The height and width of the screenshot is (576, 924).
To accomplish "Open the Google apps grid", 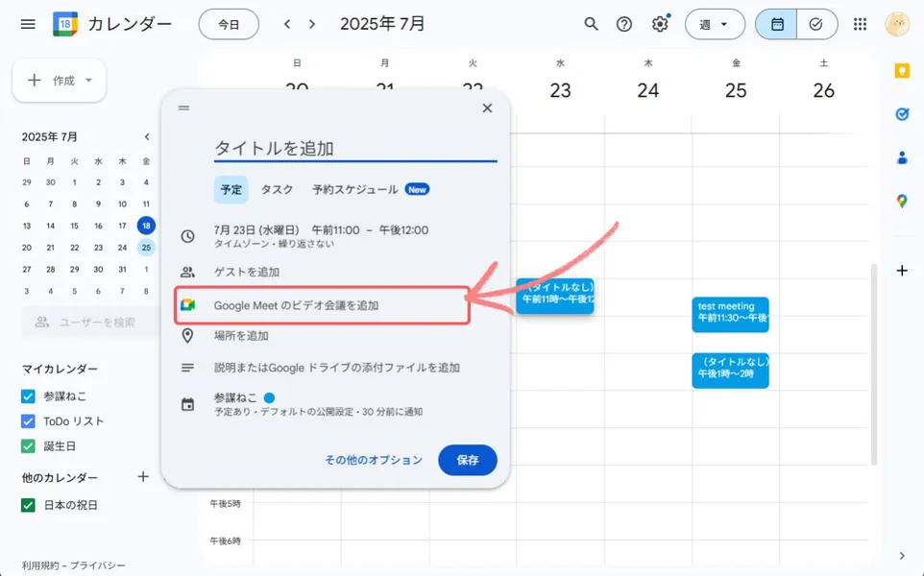I will pos(860,24).
